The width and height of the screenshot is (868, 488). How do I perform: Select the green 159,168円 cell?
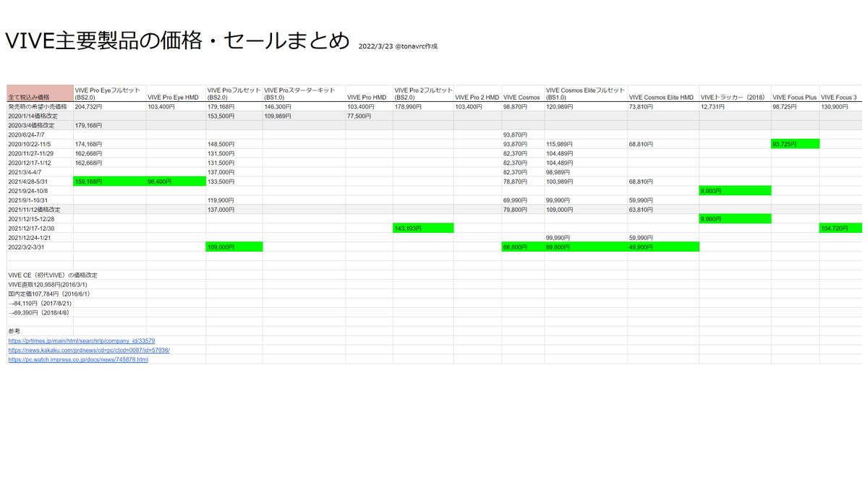coord(110,181)
